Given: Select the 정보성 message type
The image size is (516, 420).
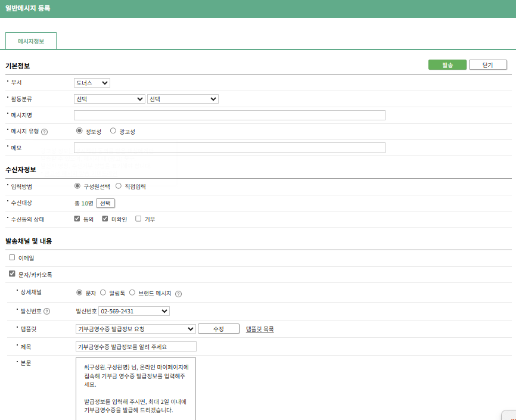Looking at the screenshot, I should [79, 131].
